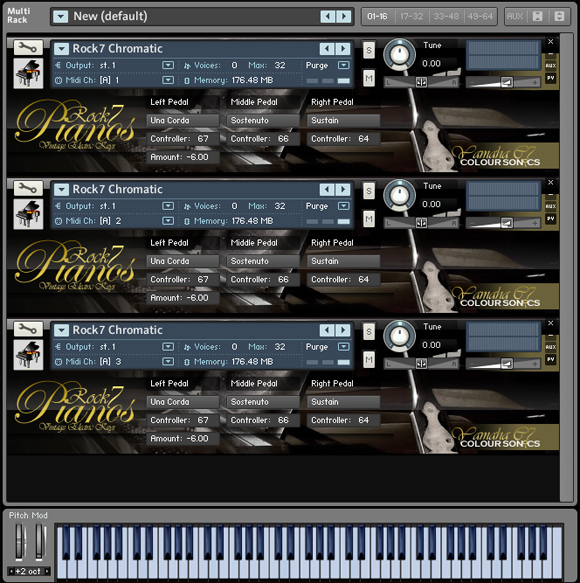Click Una Corda button on channel 1 instrument
This screenshot has height=583, width=580.
tap(183, 120)
